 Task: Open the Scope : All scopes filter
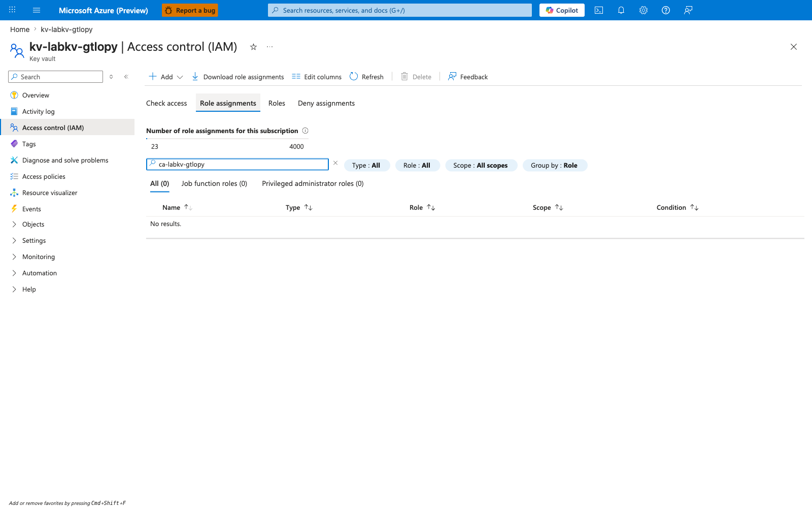tap(481, 165)
